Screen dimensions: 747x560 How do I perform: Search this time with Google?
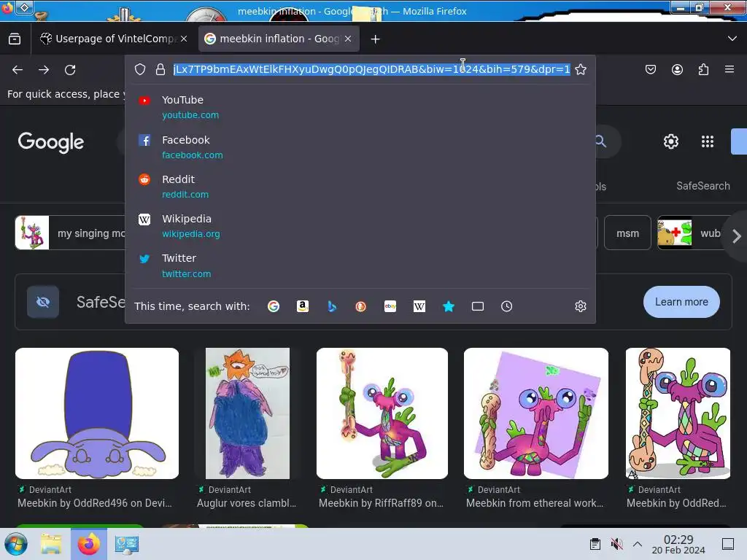pos(274,306)
